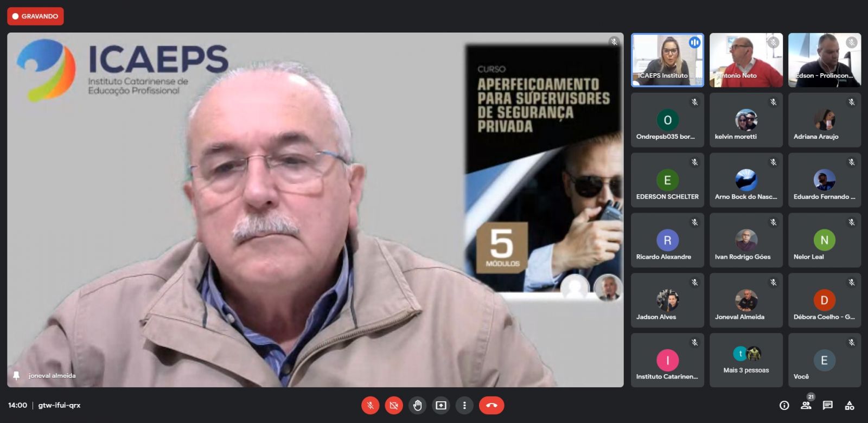Open activities shapes icon
Image resolution: width=868 pixels, height=423 pixels.
pos(850,405)
